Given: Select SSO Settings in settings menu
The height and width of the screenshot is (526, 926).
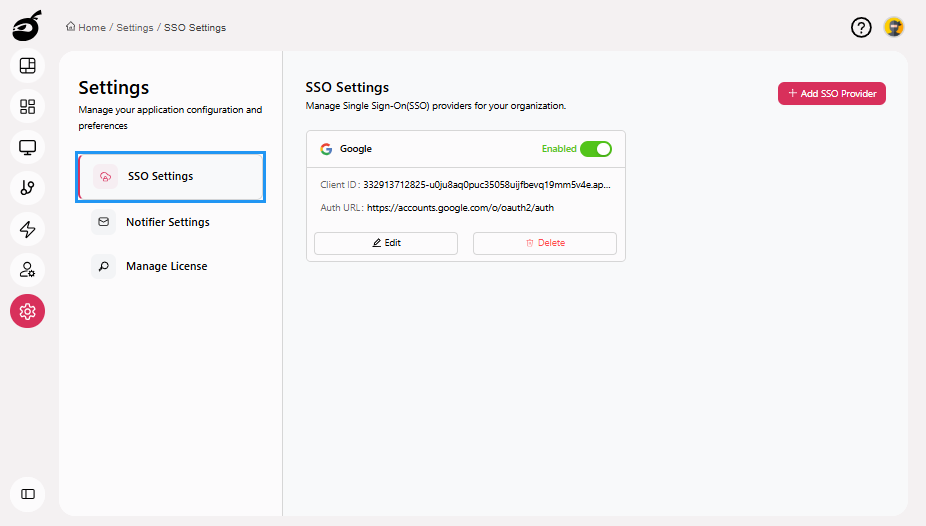Looking at the screenshot, I should (x=171, y=177).
